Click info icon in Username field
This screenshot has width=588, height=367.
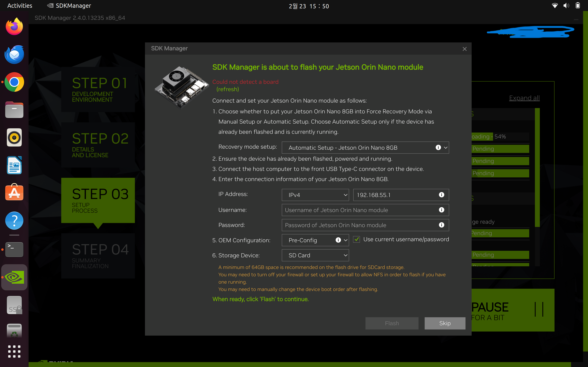coord(441,210)
